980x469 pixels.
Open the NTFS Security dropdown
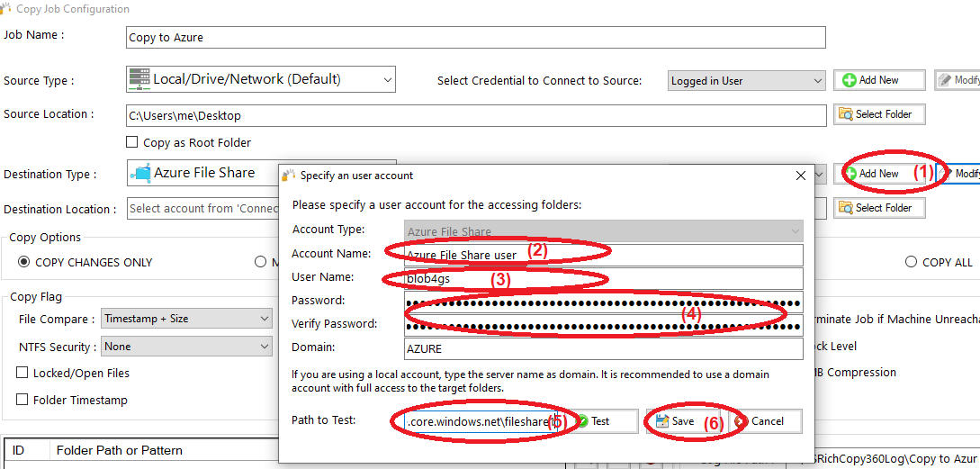(x=186, y=347)
